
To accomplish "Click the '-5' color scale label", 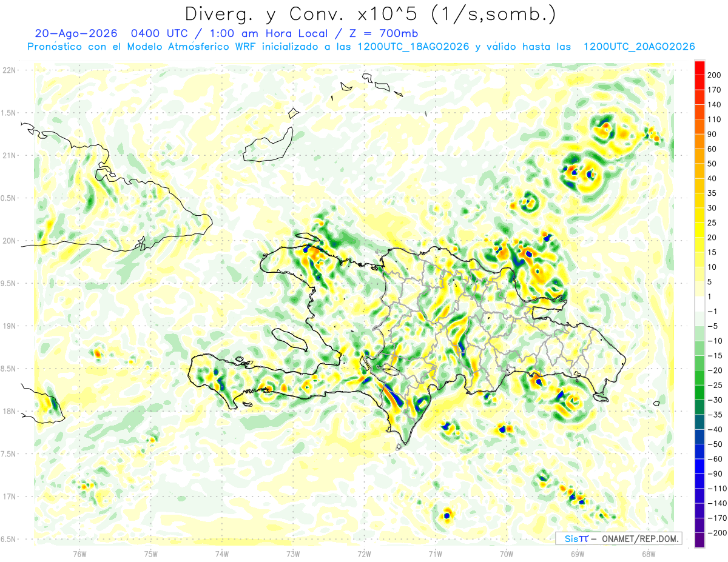I will [713, 326].
